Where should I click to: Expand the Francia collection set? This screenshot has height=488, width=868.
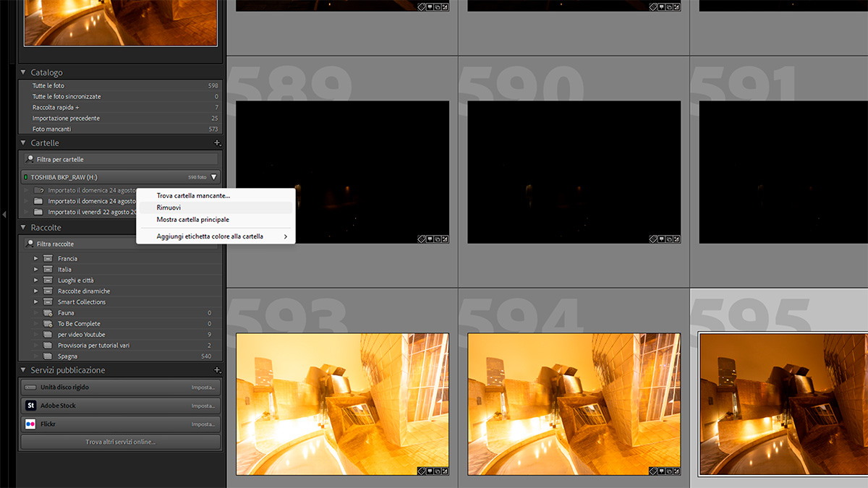(35, 258)
